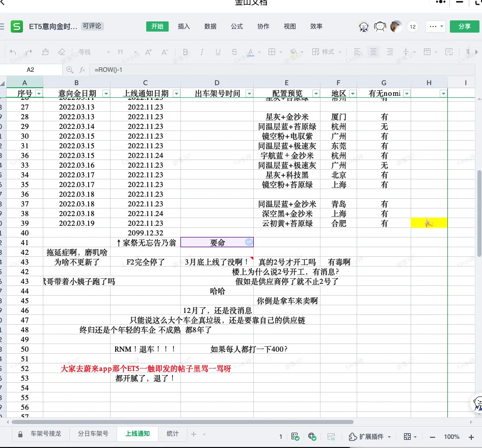Open filter dropdown for 地区 column
The height and width of the screenshot is (448, 482).
pos(353,93)
